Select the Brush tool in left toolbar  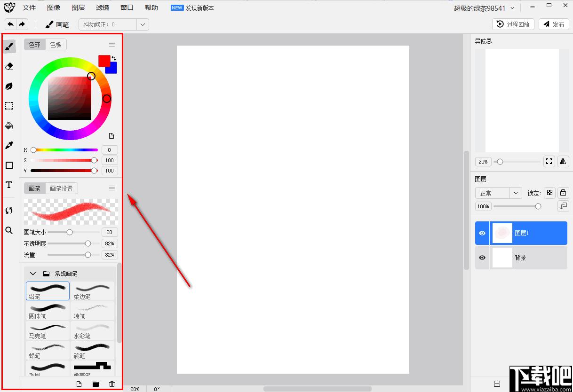(x=9, y=47)
